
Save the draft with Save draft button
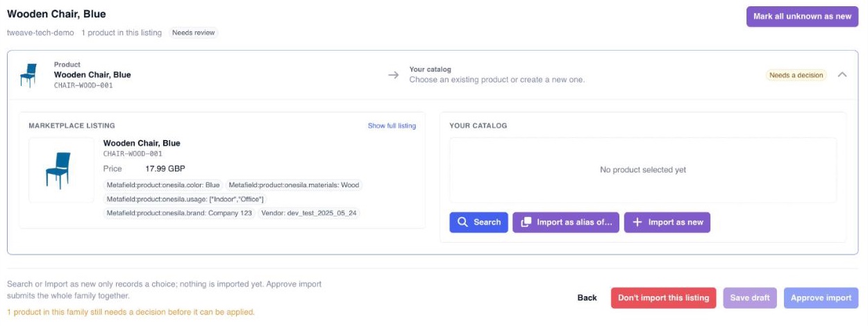[750, 298]
